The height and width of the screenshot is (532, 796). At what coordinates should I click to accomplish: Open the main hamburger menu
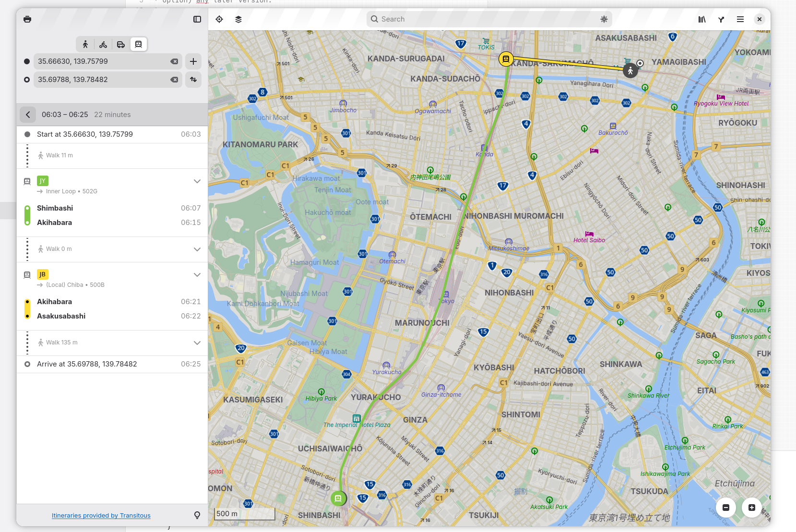point(740,19)
